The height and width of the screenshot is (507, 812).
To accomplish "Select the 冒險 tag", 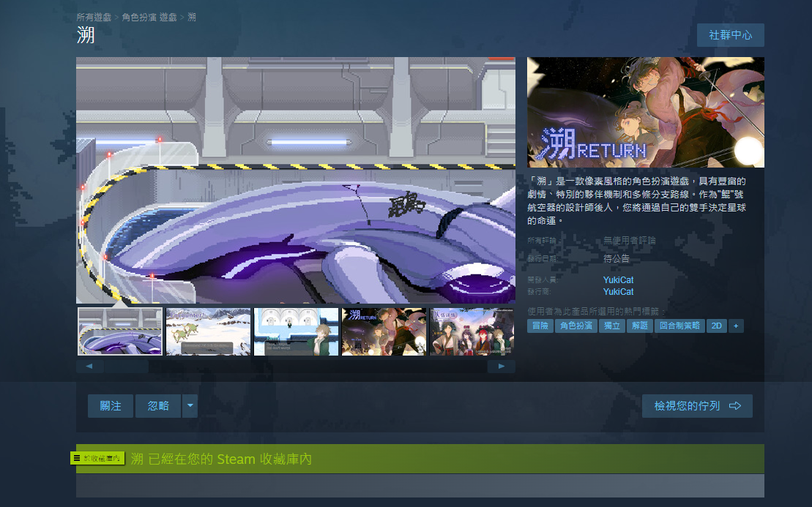I will 540,326.
